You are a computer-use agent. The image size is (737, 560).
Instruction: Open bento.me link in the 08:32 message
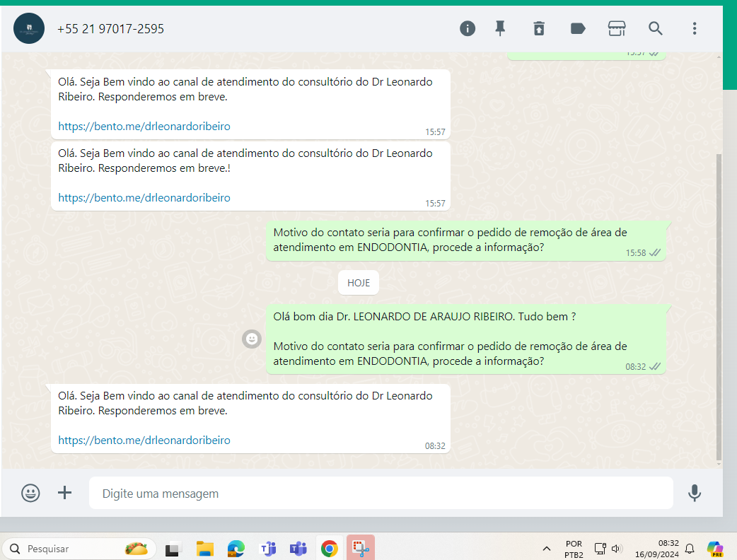144,441
